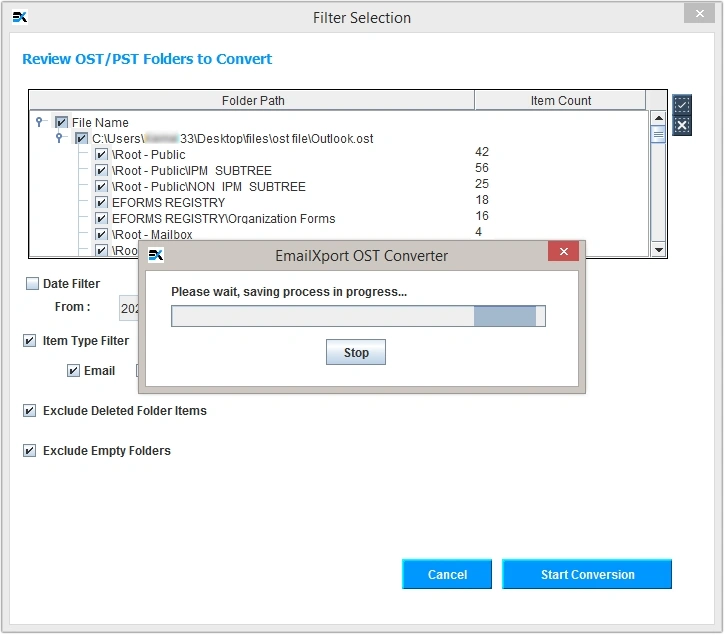Viewport: 725px width, 635px height.
Task: Click the Folder Path column header
Action: tap(252, 100)
